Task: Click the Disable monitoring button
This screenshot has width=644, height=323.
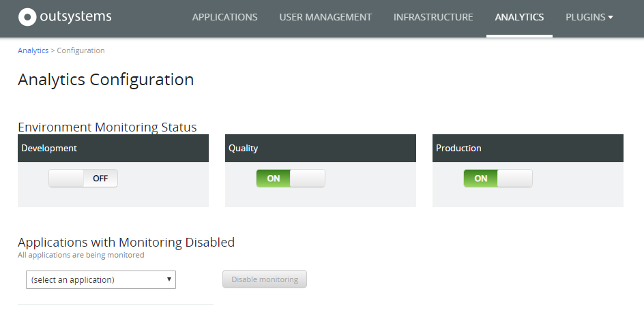Action: tap(265, 279)
